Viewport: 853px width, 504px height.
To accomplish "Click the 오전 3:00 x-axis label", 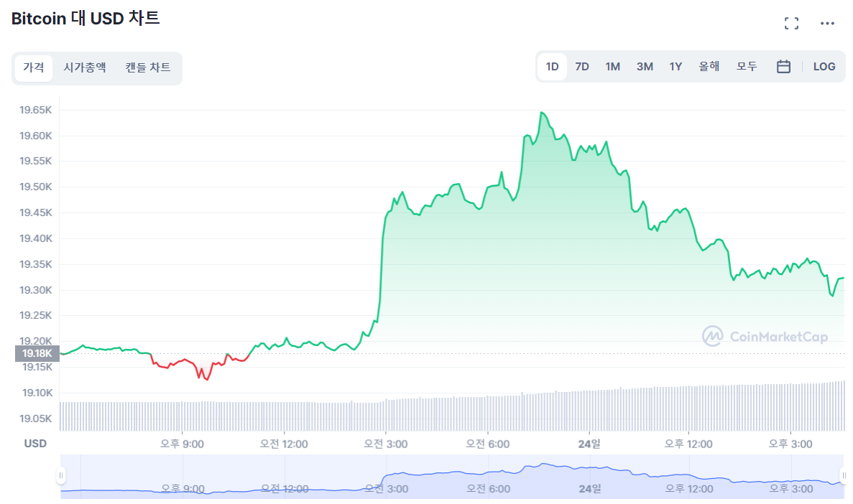I will pos(386,444).
